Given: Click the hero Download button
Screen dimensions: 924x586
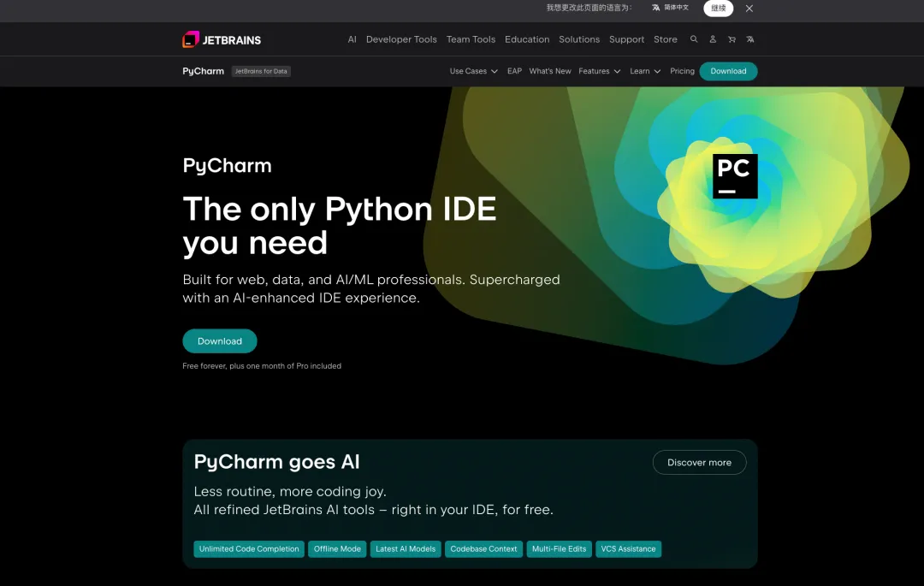Looking at the screenshot, I should tap(220, 341).
